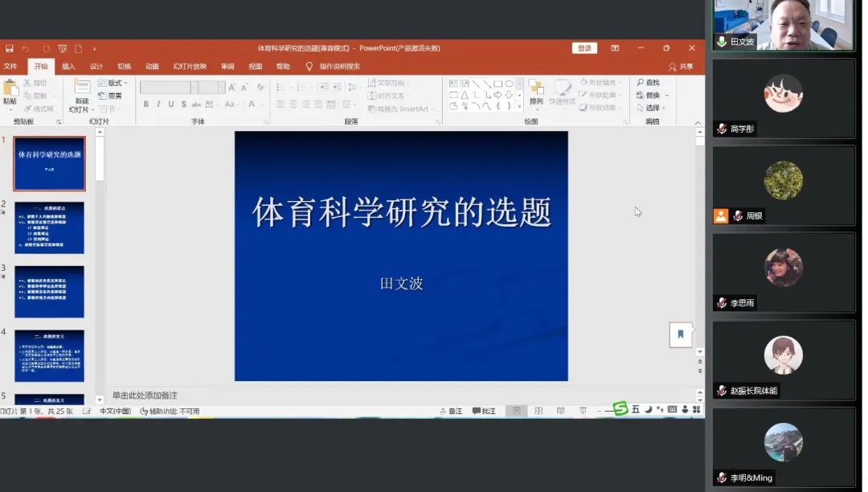
Task: Toggle the Notes pane in status bar
Action: [x=450, y=411]
